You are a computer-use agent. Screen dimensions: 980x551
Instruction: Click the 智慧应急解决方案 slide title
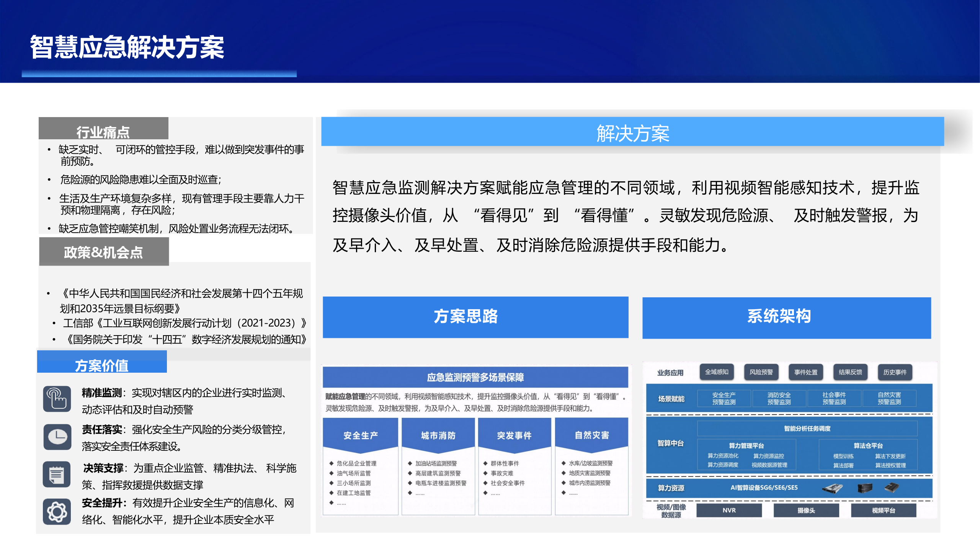pyautogui.click(x=127, y=47)
